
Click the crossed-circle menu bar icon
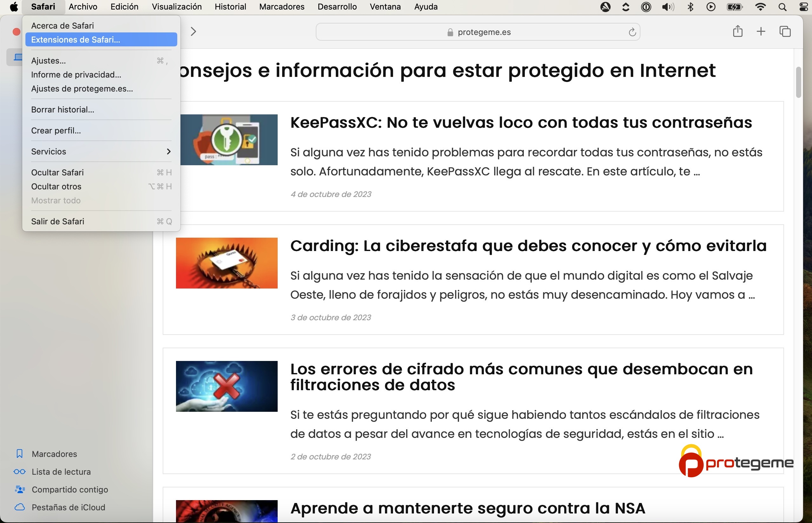tap(605, 7)
